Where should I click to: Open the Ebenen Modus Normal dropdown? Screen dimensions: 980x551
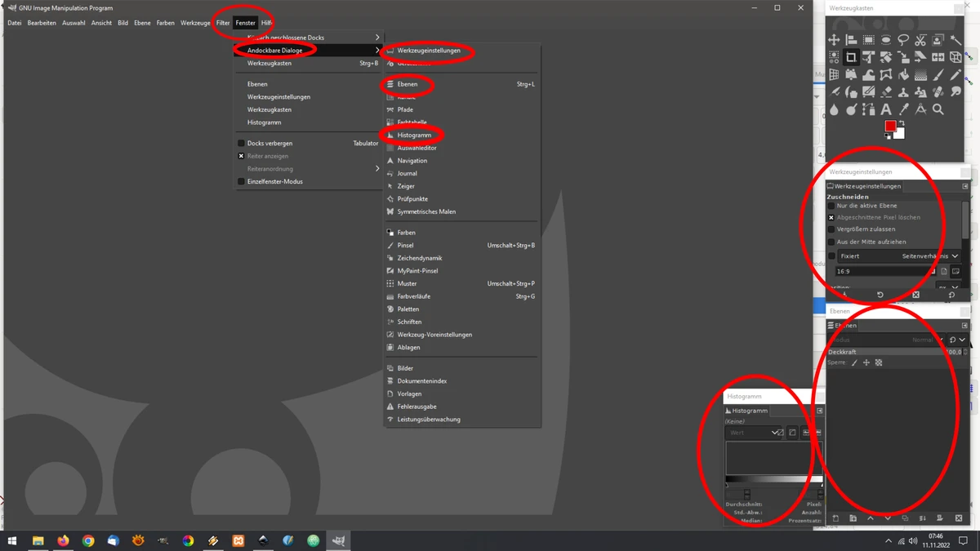click(x=886, y=340)
